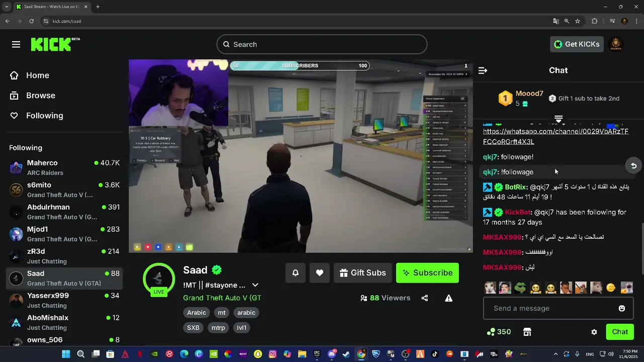Open the profile avatar menu
644x362 pixels.
point(616,44)
